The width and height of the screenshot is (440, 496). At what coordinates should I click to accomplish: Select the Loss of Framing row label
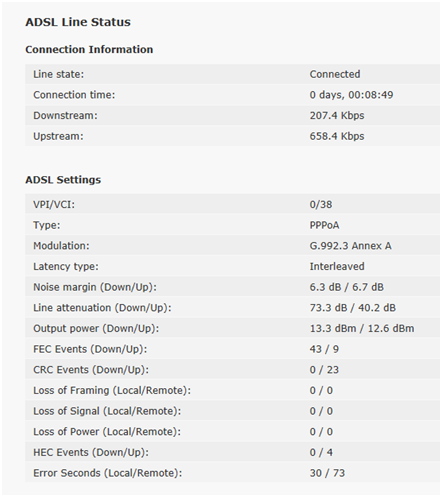(112, 390)
